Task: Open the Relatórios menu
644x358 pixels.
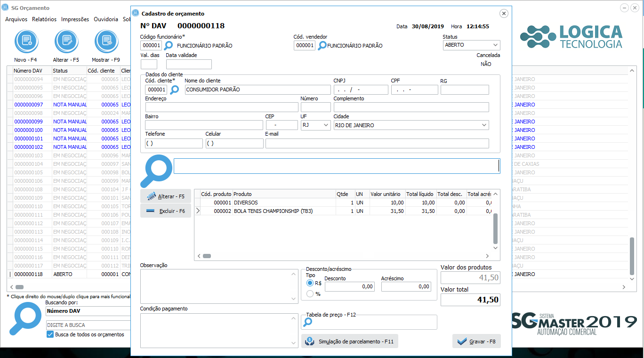Action: pos(44,19)
